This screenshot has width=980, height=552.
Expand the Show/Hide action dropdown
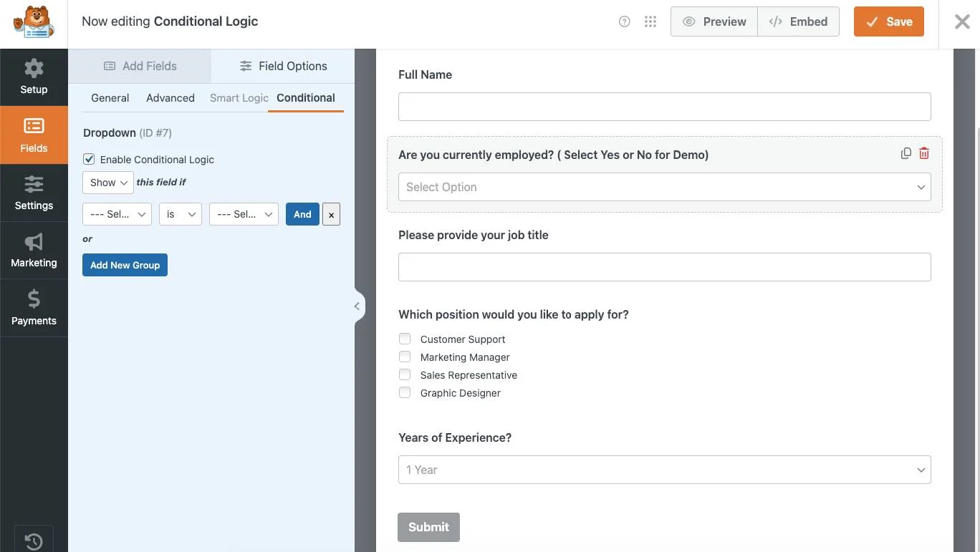tap(108, 183)
